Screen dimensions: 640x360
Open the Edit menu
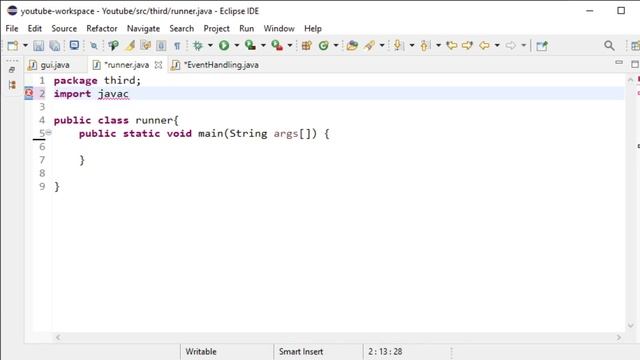point(35,29)
